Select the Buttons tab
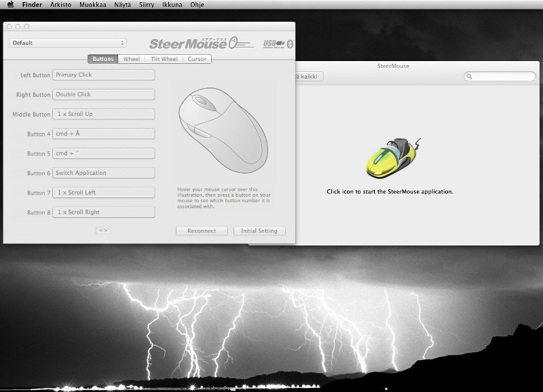This screenshot has width=543, height=392. coord(103,59)
